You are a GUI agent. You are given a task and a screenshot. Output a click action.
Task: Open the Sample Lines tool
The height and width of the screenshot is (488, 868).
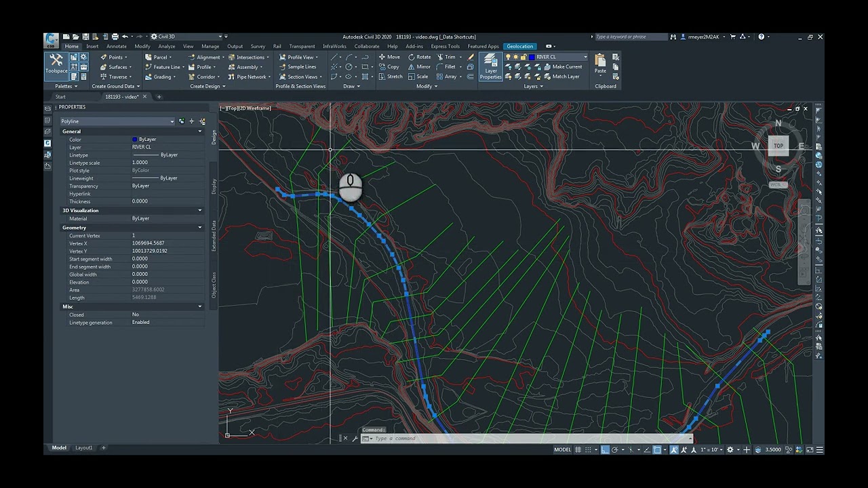coord(297,66)
